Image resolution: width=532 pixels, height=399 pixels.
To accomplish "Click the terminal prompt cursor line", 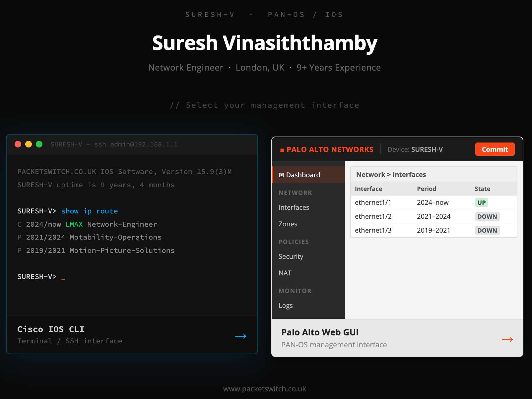I will (41, 277).
